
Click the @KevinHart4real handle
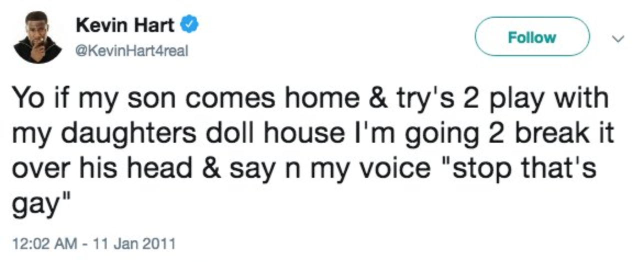click(131, 51)
